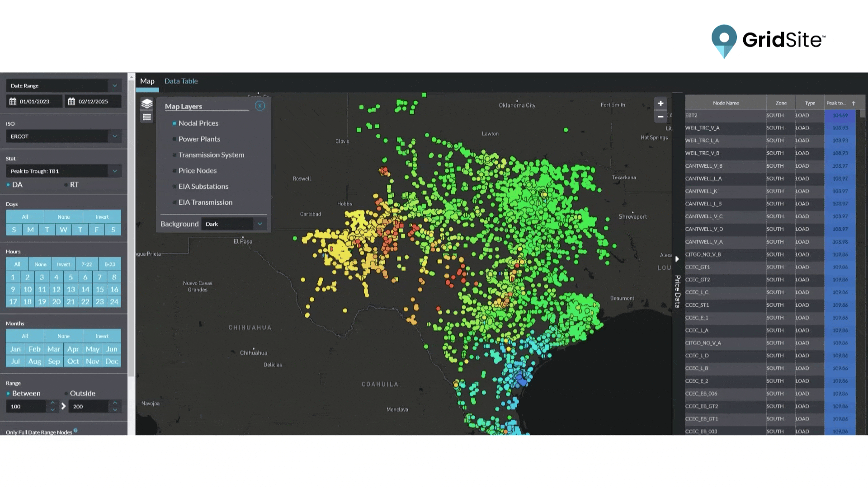This screenshot has width=868, height=488.
Task: Select the RT market option
Action: pyautogui.click(x=66, y=185)
